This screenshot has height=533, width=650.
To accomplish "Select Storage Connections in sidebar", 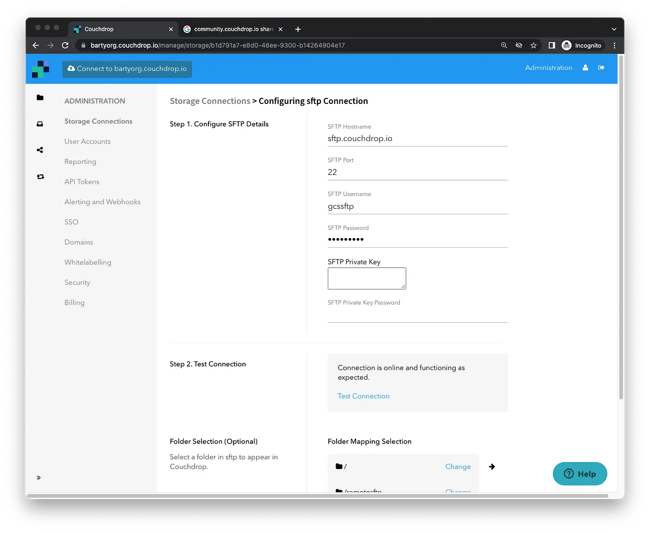I will pyautogui.click(x=98, y=121).
